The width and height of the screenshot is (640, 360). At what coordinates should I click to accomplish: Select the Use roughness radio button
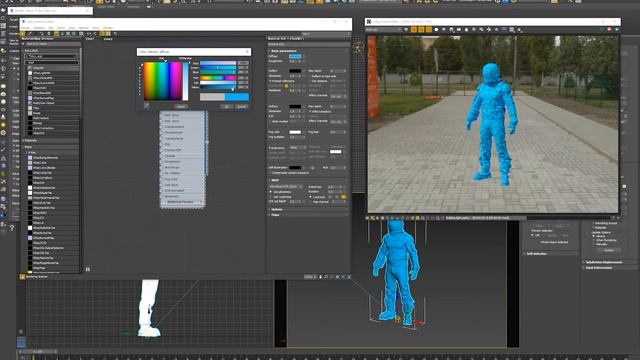tap(271, 197)
